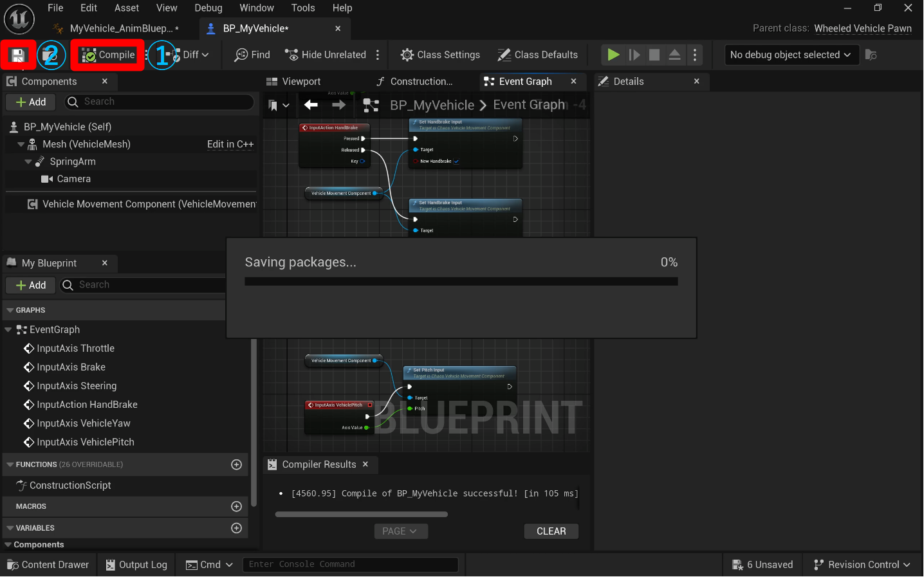Open Find in Blueprint search

252,55
